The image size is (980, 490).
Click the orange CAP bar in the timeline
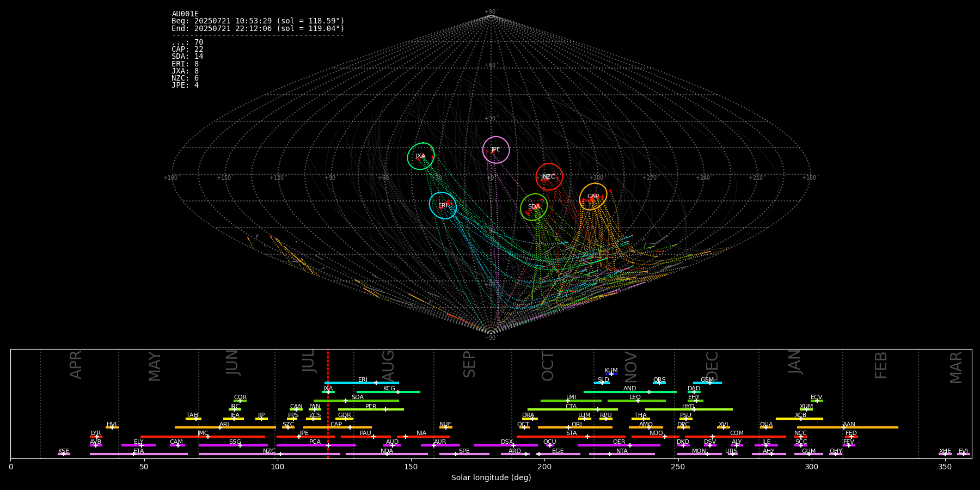coord(338,427)
